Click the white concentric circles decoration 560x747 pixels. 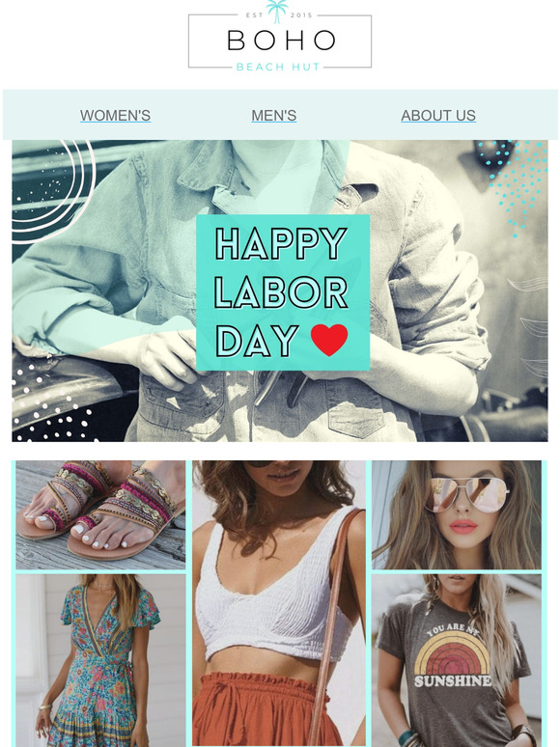tap(53, 191)
